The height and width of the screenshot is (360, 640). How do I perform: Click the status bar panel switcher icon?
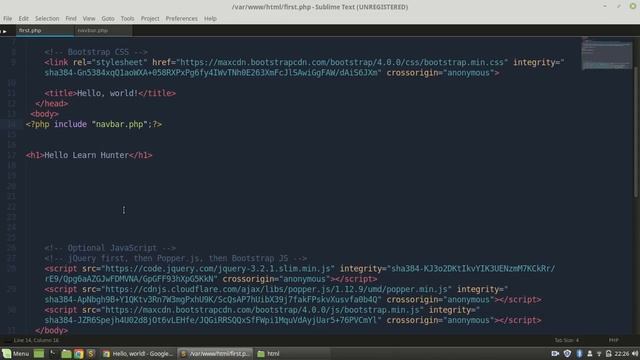(x=7, y=340)
